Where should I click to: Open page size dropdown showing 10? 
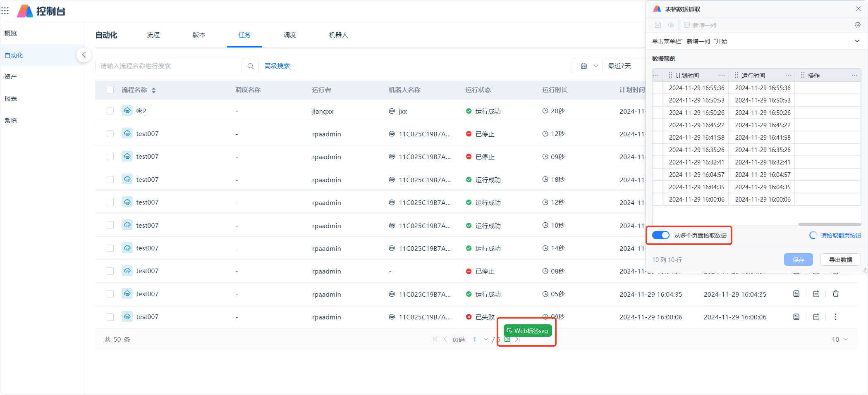coord(840,340)
